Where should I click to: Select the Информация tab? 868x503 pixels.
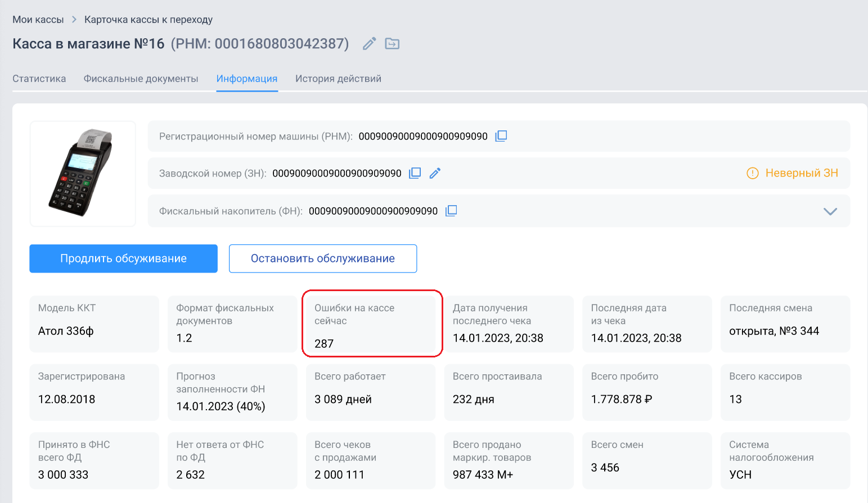(247, 79)
